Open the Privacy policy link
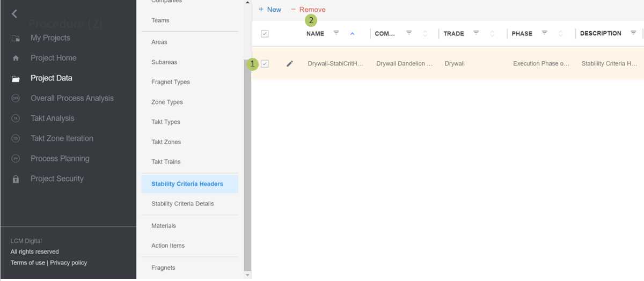The width and height of the screenshot is (644, 281). pos(68,263)
